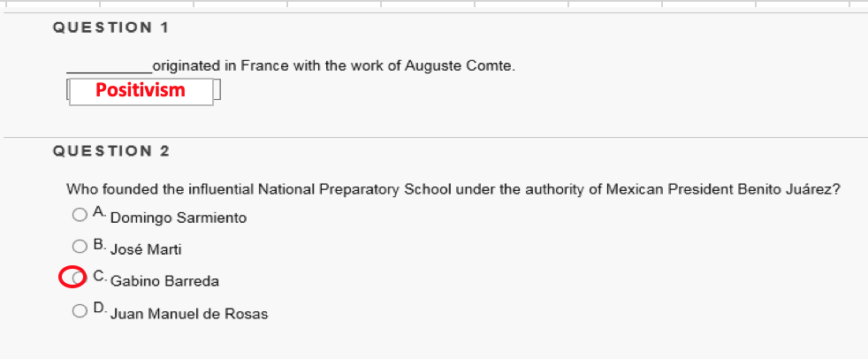868x359 pixels.
Task: Select radio button for option B
Action: (x=80, y=247)
